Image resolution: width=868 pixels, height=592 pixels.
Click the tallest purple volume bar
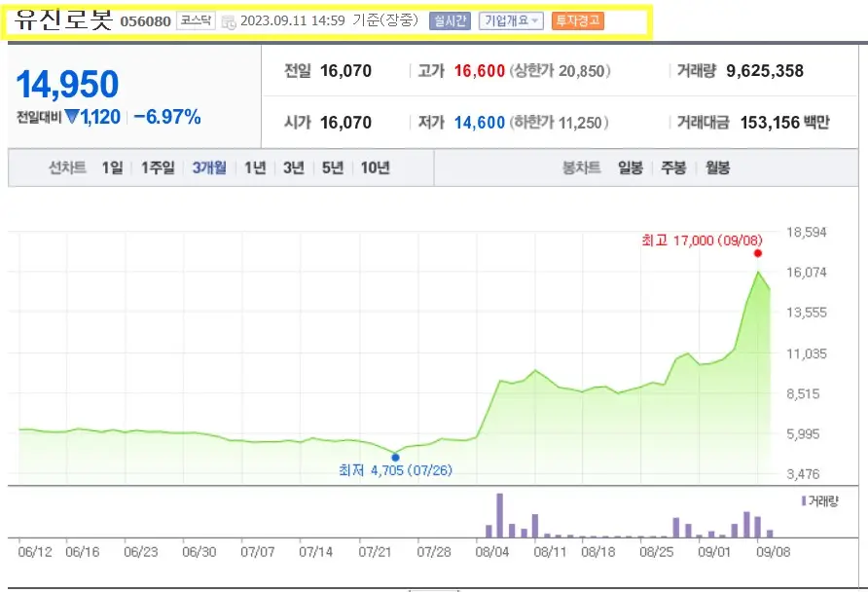(x=500, y=514)
